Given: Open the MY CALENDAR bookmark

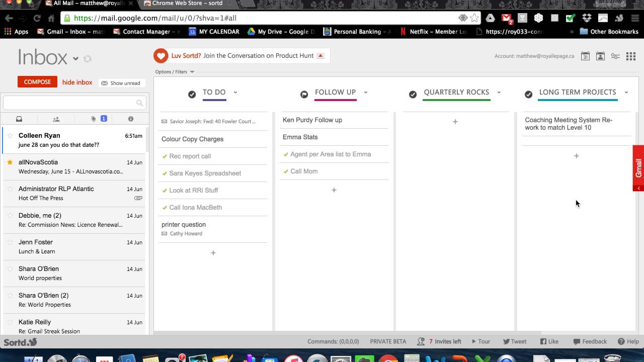Looking at the screenshot, I should (x=214, y=32).
